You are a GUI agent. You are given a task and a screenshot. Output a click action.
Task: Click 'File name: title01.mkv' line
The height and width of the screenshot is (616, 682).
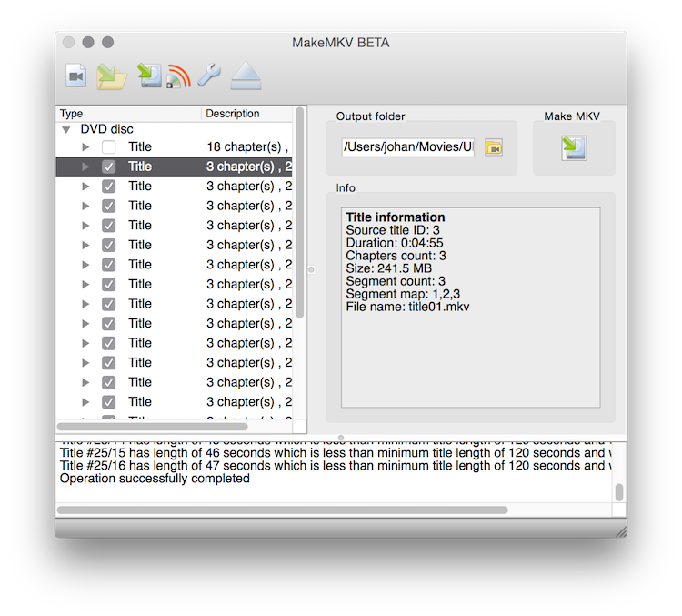[407, 307]
